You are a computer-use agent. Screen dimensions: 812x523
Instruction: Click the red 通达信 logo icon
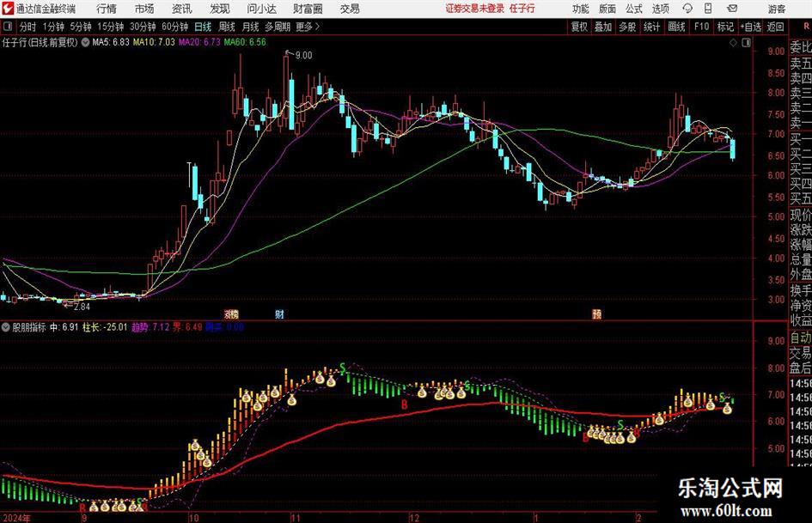[x=8, y=9]
